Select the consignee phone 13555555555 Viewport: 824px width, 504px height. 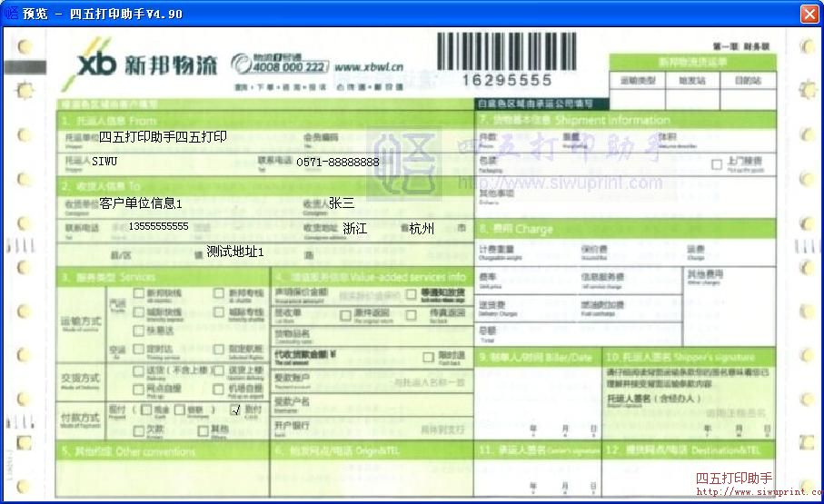point(158,226)
